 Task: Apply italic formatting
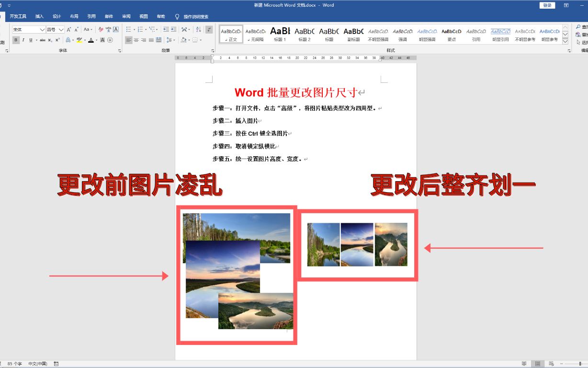coord(23,40)
